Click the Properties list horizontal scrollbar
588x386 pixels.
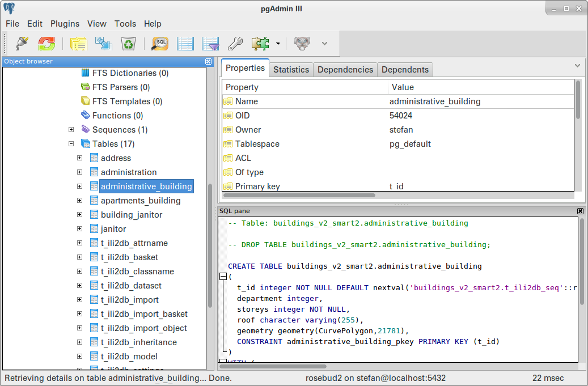tap(299, 195)
